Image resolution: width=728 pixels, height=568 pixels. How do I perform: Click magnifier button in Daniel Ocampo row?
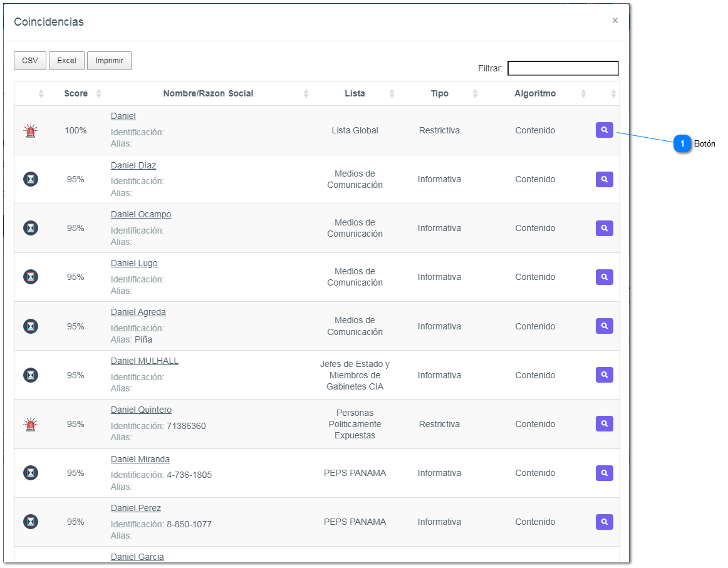tap(604, 228)
